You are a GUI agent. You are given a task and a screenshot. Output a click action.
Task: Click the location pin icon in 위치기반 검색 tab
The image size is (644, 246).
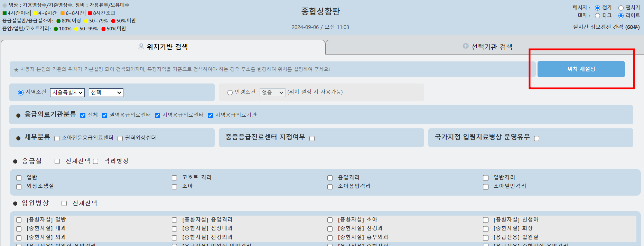pyautogui.click(x=141, y=46)
